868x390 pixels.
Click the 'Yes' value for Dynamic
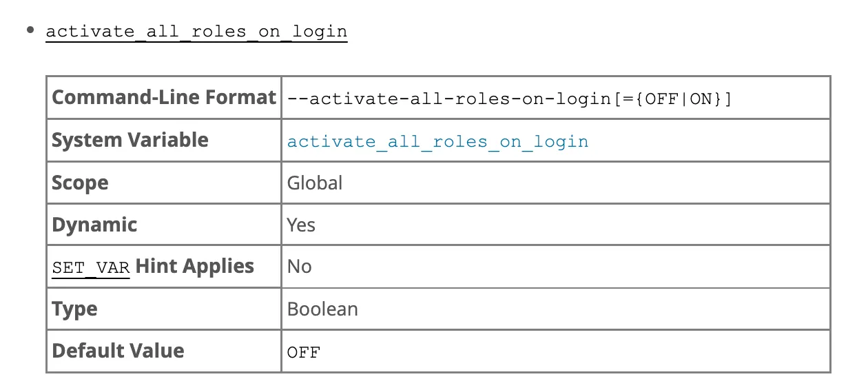(x=301, y=225)
